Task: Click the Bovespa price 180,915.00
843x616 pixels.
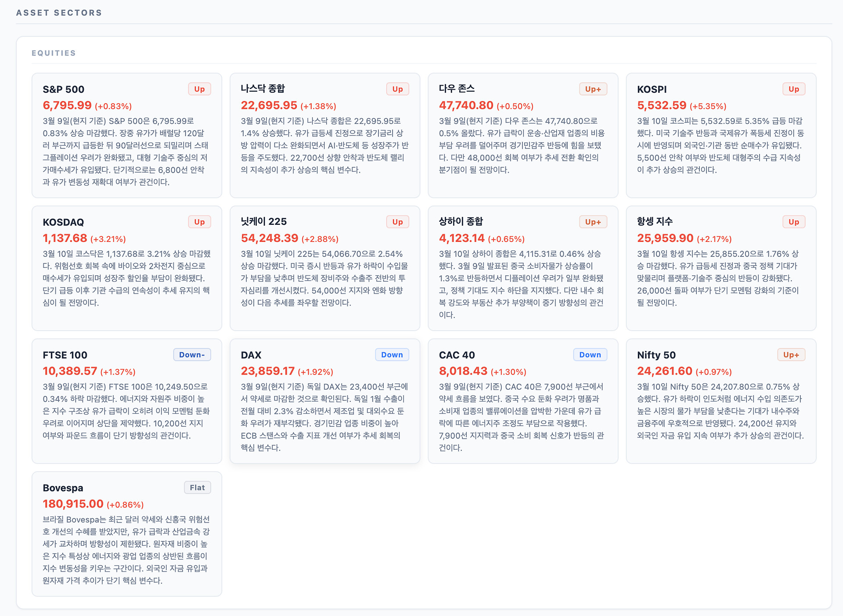Action: coord(73,504)
